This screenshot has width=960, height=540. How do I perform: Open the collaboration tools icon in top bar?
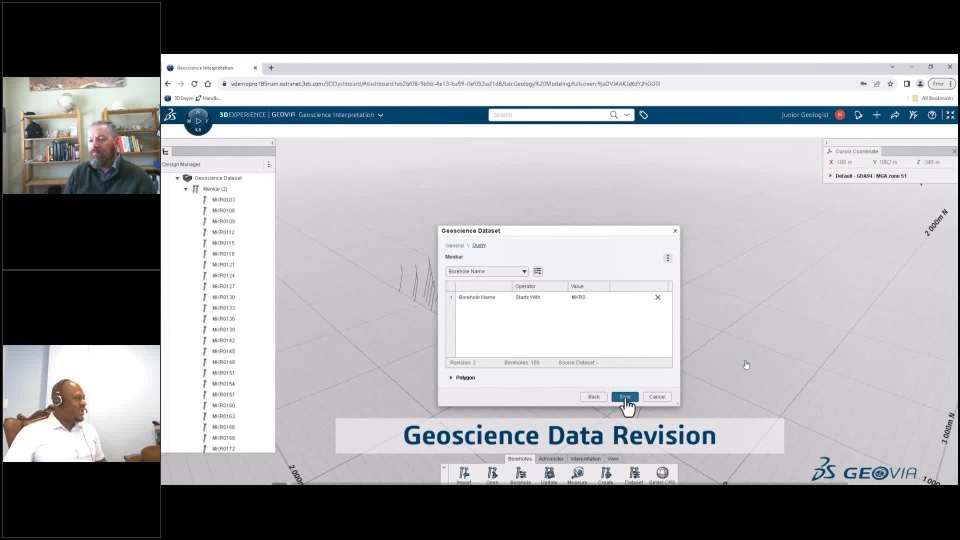pyautogui.click(x=913, y=114)
